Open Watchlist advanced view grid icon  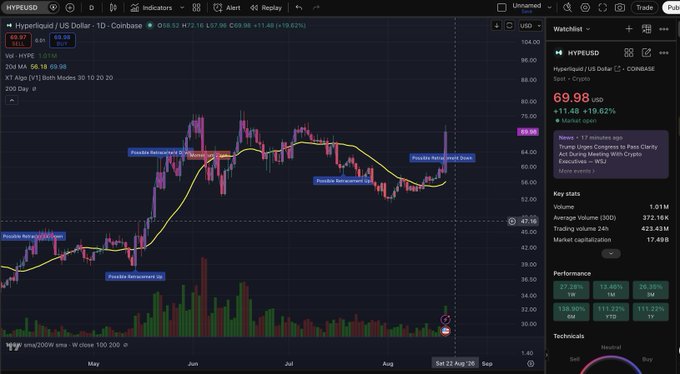[646, 29]
